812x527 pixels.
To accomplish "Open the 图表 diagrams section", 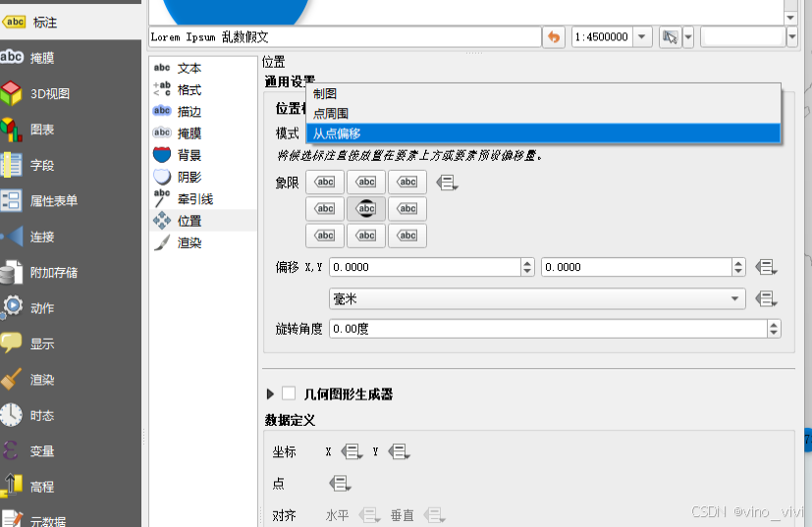I will click(70, 130).
